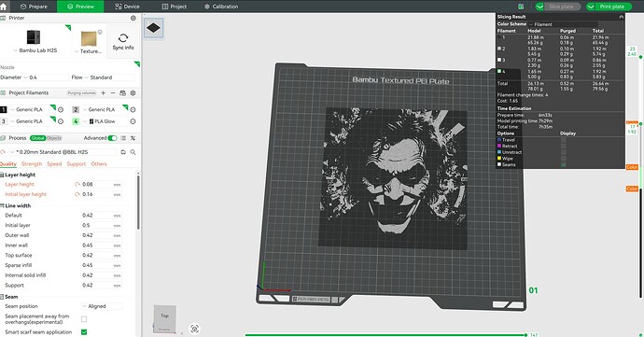
Task: Click Sync info button
Action: (x=123, y=42)
